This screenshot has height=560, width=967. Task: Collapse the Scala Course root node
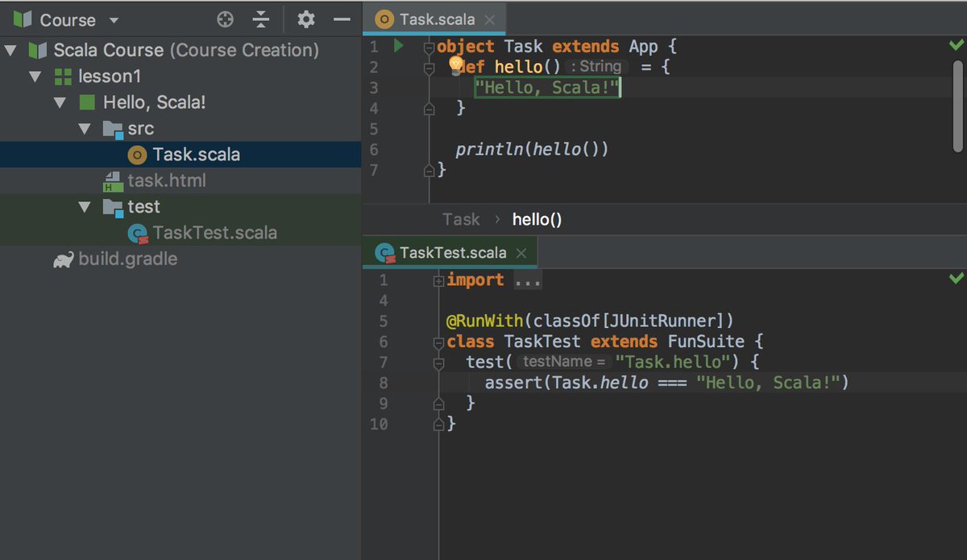10,51
